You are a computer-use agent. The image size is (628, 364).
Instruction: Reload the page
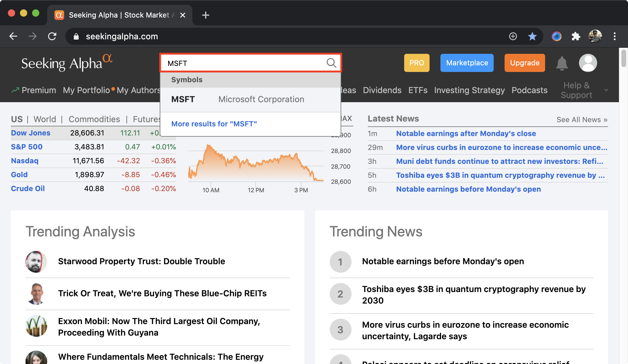pos(52,36)
